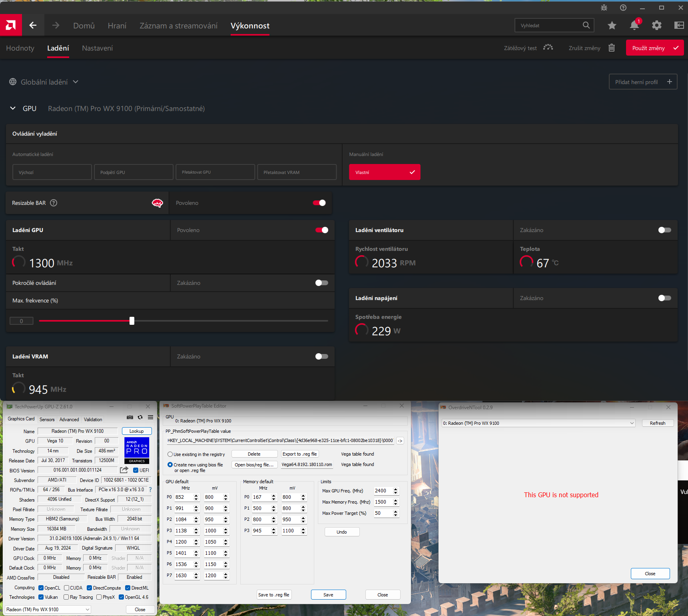Go back with the left arrow

tap(33, 25)
